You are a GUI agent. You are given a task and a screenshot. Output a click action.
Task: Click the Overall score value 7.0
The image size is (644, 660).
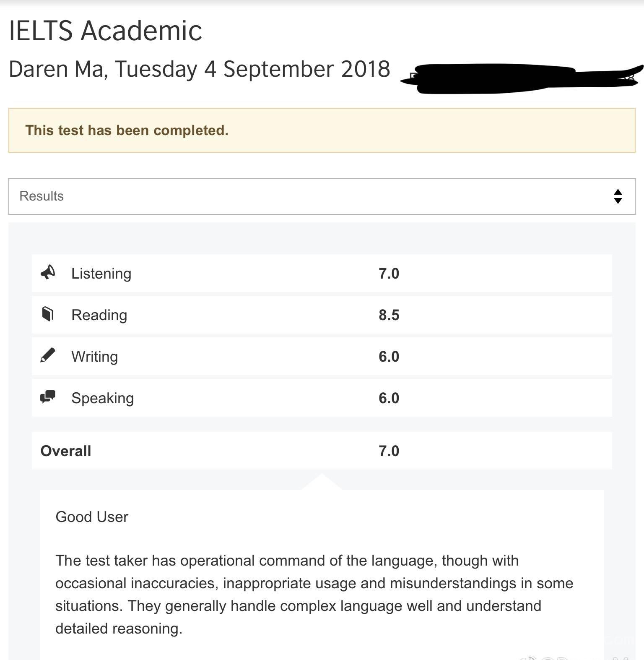pyautogui.click(x=389, y=451)
